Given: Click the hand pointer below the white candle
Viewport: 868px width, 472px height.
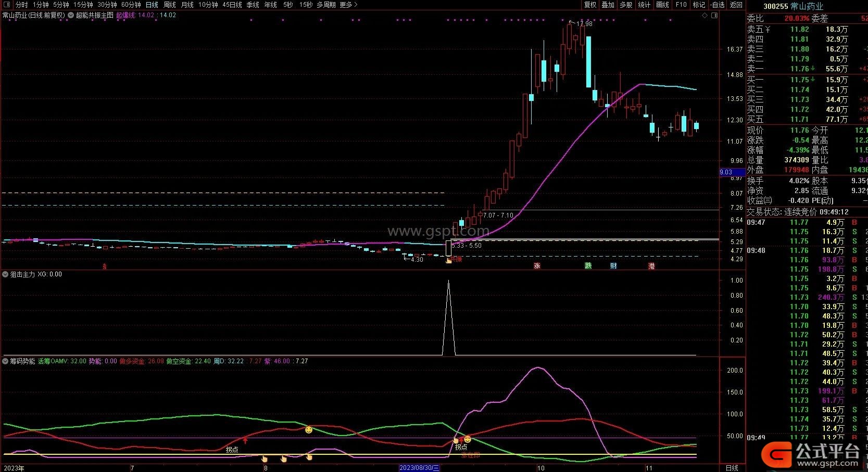Looking at the screenshot, I should point(448,260).
